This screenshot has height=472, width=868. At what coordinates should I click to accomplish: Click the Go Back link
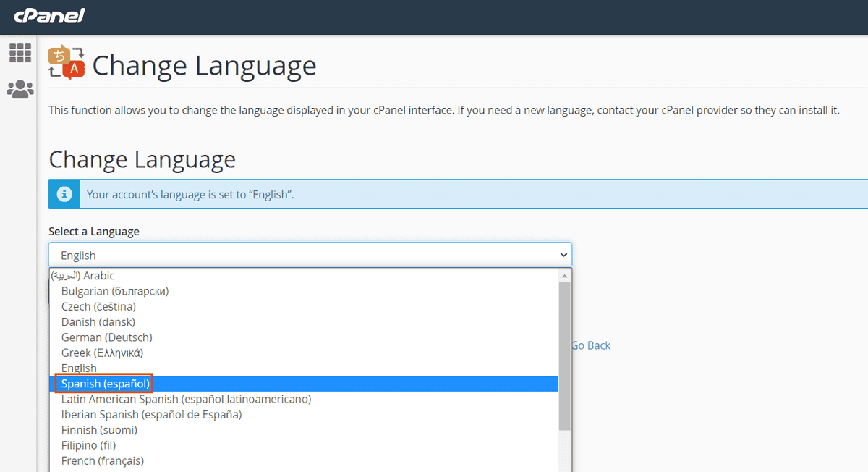tap(591, 345)
